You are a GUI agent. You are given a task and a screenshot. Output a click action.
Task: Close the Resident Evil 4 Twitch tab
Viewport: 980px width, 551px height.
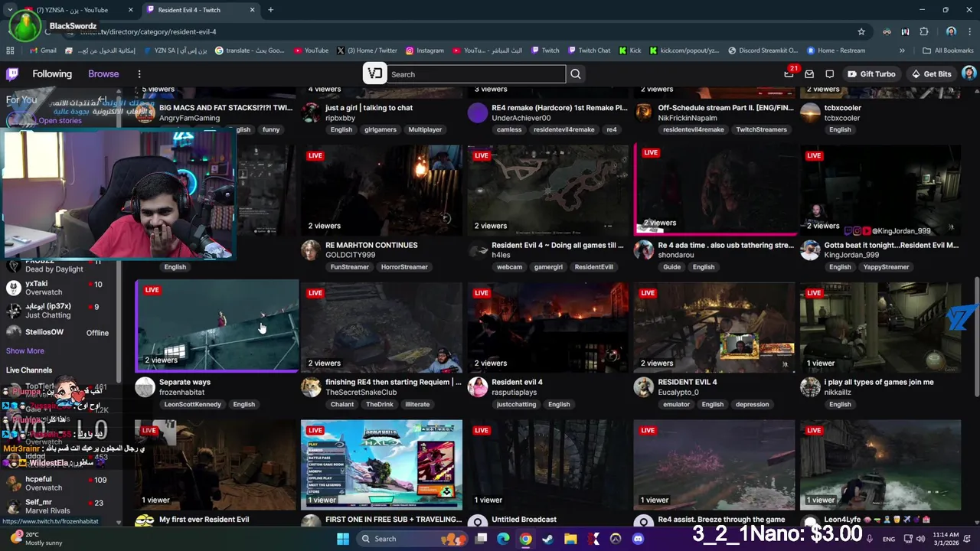pyautogui.click(x=253, y=10)
